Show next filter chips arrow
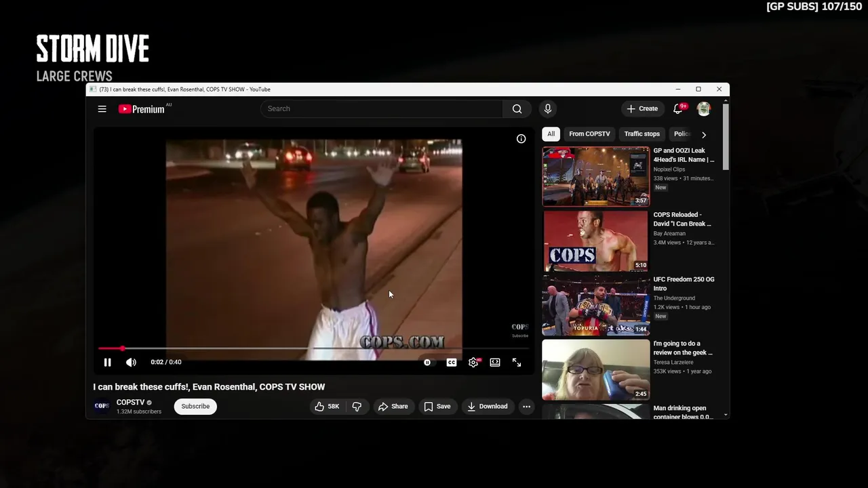The height and width of the screenshot is (488, 868). [703, 134]
